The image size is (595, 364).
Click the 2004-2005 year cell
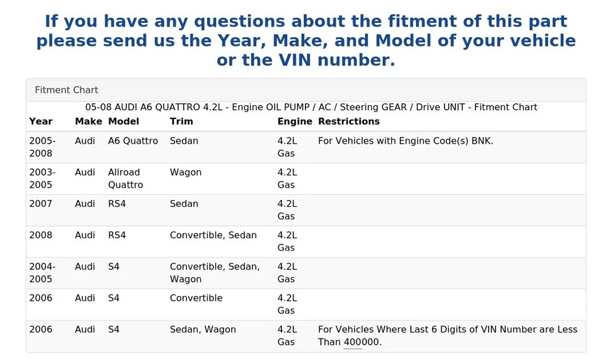coord(42,272)
